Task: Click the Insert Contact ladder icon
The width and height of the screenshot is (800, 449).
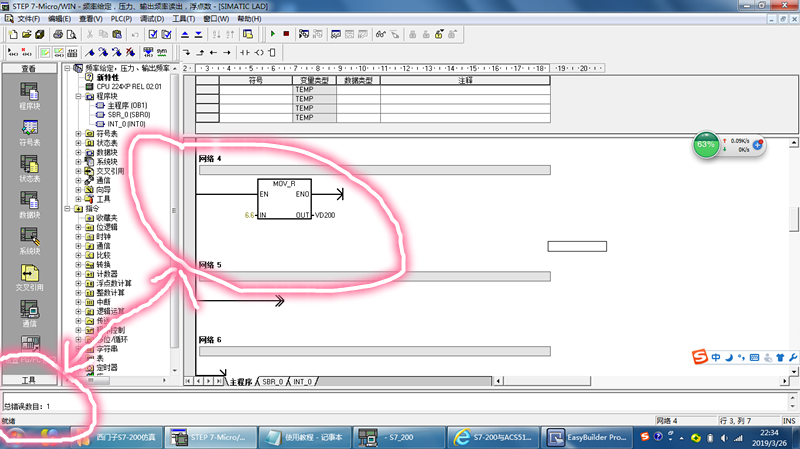Action: click(x=243, y=52)
